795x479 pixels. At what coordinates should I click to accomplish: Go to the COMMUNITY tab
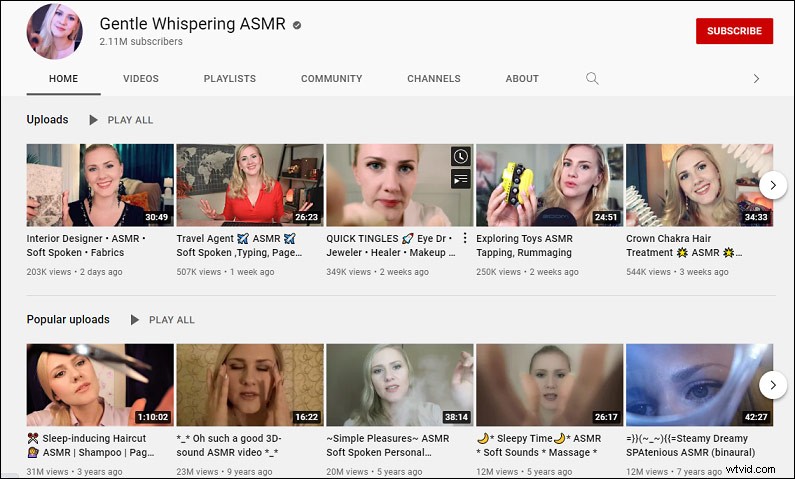[x=332, y=79]
